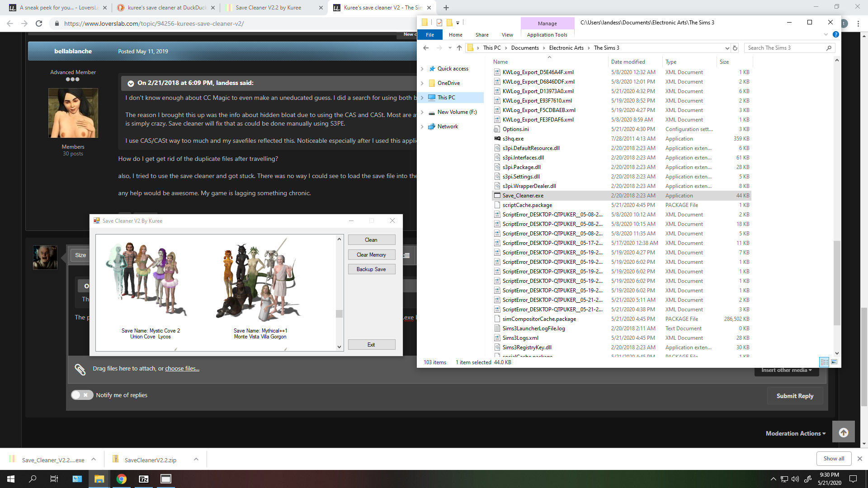
Task: Open the Explorer recent locations dropdown
Action: coord(450,48)
